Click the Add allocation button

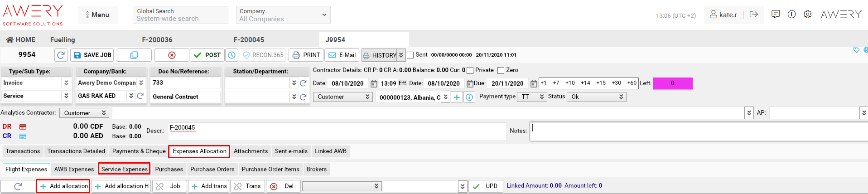point(63,186)
